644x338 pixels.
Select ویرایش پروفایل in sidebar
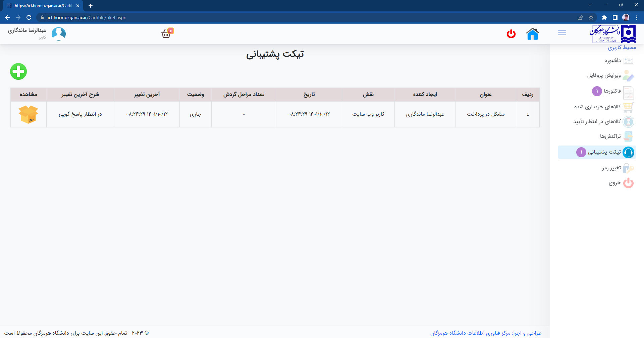604,75
